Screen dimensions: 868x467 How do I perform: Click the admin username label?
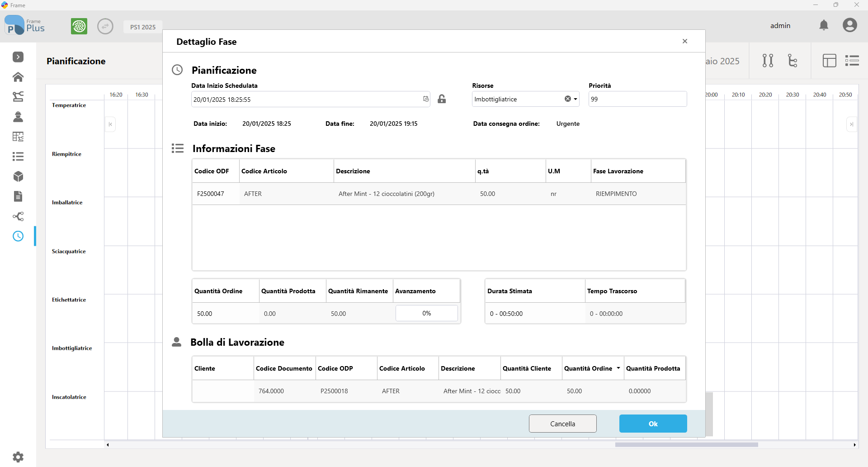pyautogui.click(x=780, y=25)
